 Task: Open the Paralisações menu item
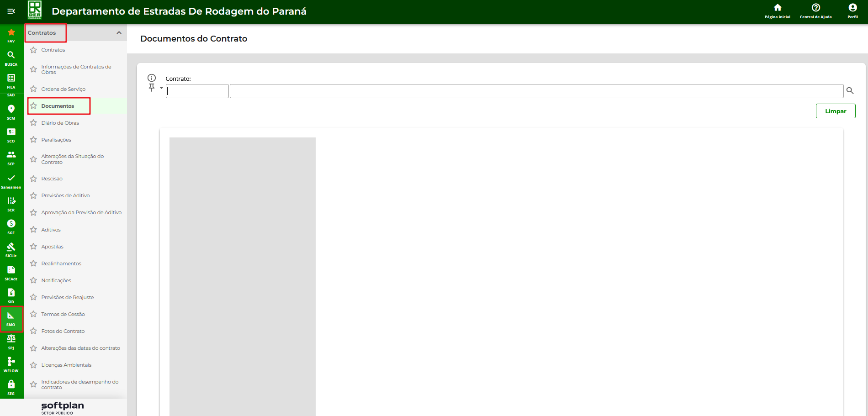pos(56,140)
